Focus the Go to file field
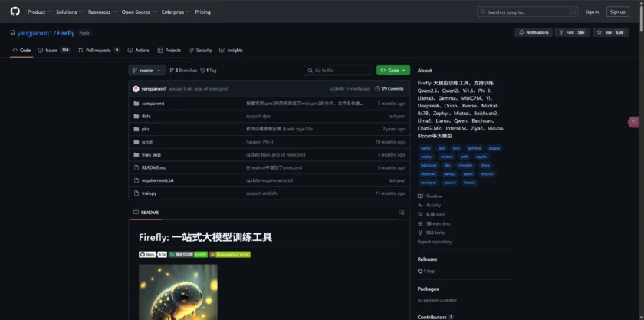Viewport: 644px width, 320px height. click(x=337, y=71)
